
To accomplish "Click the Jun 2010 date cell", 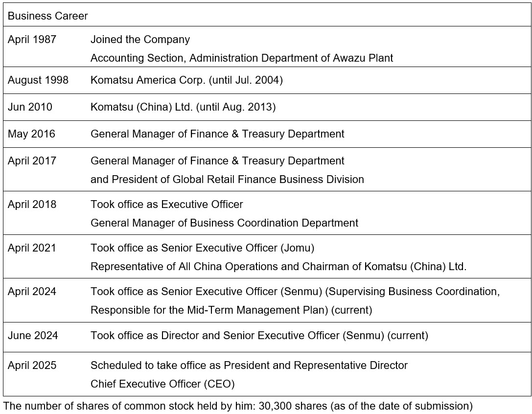I will tap(30, 107).
